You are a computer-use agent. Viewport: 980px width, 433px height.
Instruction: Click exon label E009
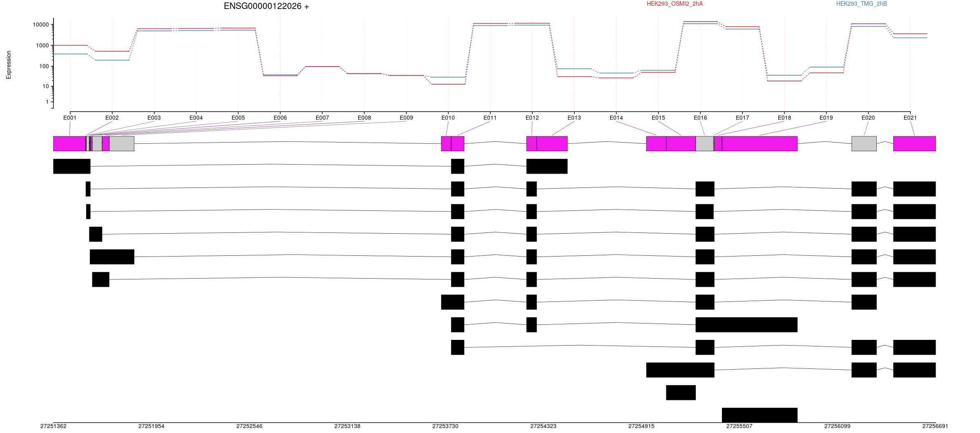pos(406,118)
